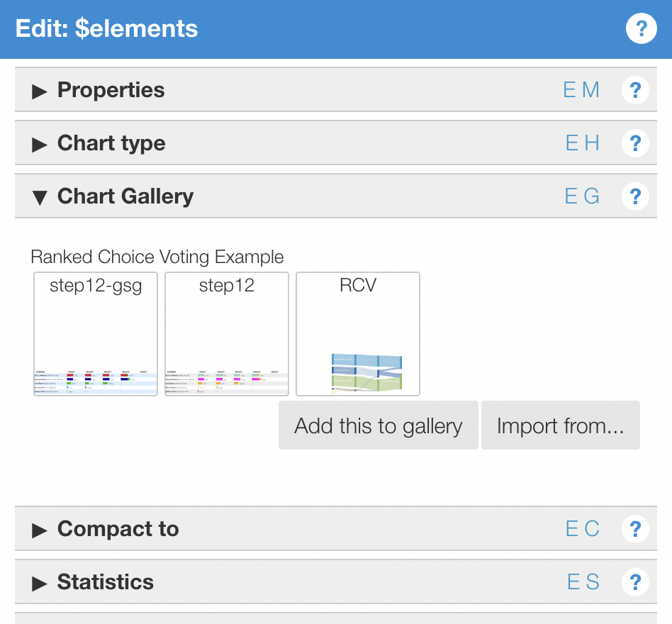Select the RCV Sankey chart thumbnail
This screenshot has width=672, height=624.
click(358, 334)
